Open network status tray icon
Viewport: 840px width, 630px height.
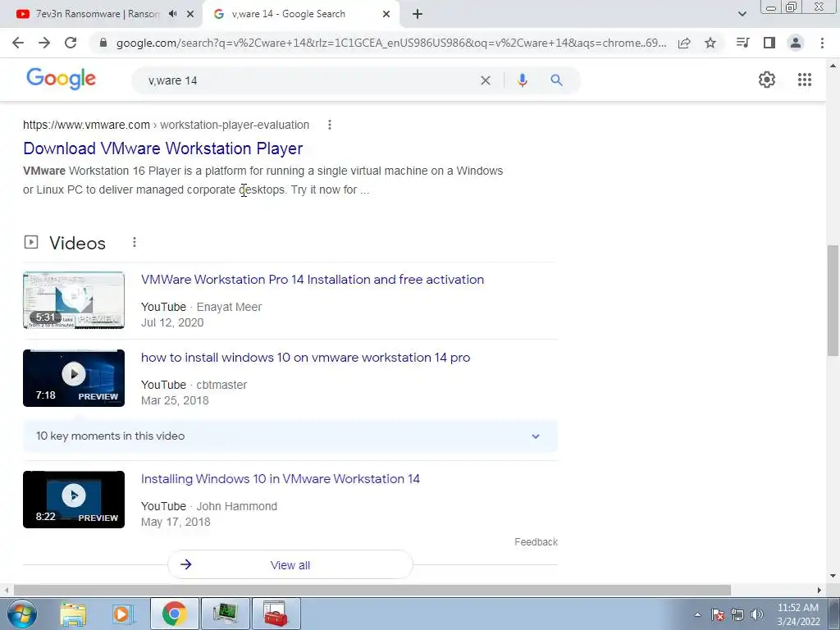[737, 614]
